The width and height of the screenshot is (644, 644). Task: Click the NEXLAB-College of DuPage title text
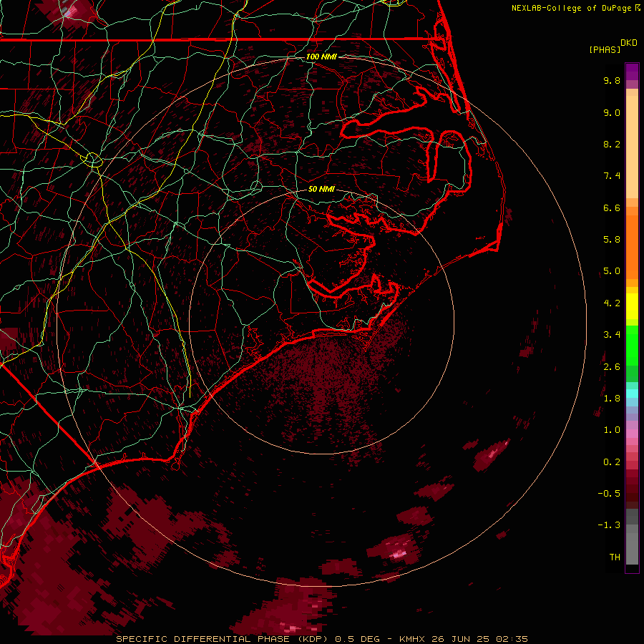pyautogui.click(x=575, y=8)
